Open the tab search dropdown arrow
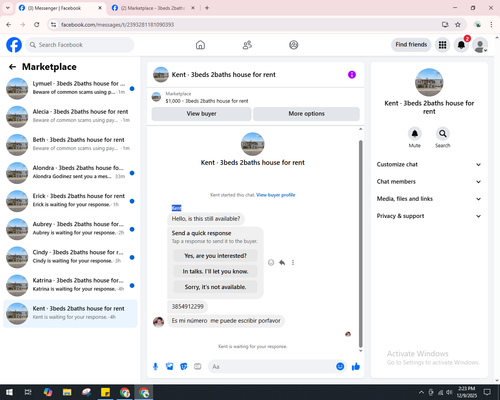The image size is (500, 400). 8,8
